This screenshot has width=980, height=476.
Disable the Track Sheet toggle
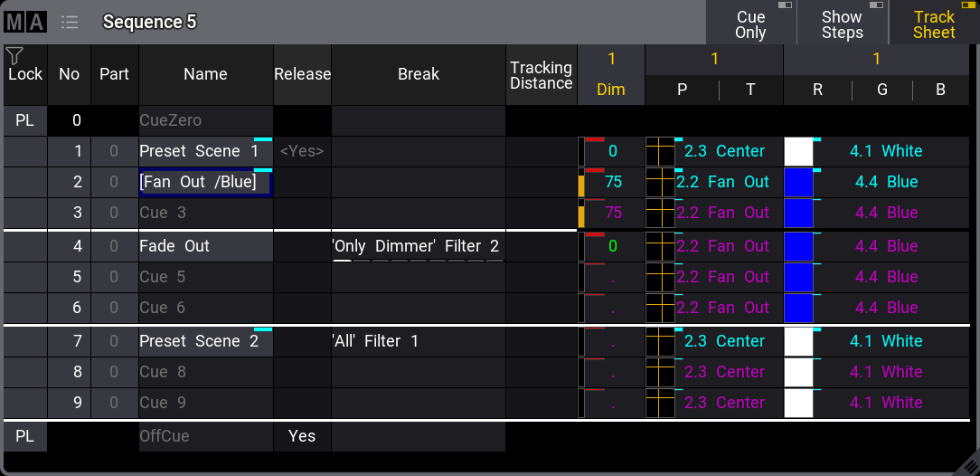click(x=934, y=24)
